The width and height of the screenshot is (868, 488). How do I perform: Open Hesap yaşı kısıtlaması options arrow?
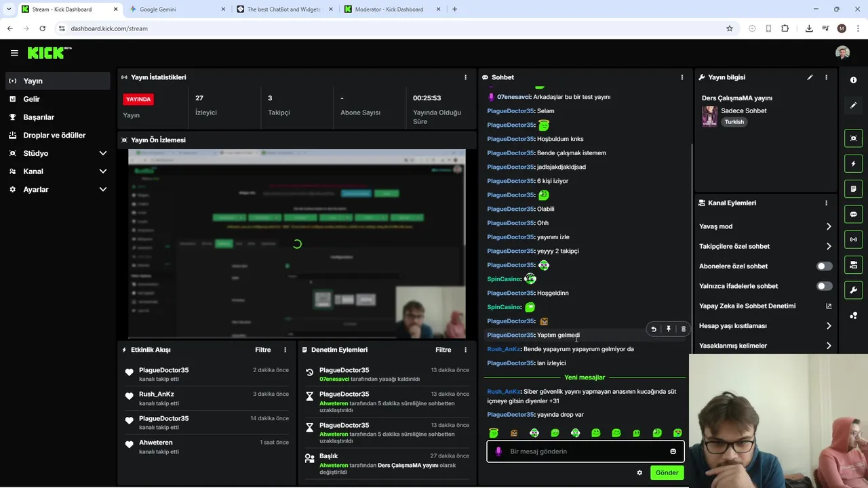coord(828,326)
